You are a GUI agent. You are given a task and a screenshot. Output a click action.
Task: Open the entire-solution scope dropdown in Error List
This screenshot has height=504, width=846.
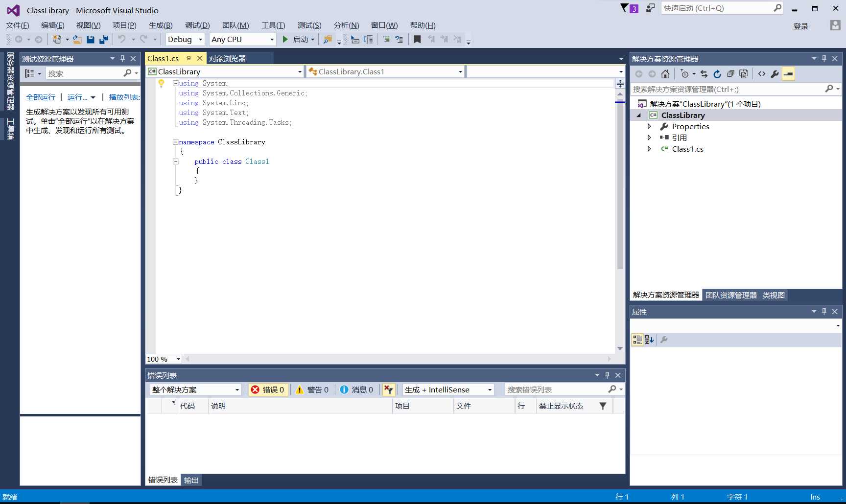point(196,389)
